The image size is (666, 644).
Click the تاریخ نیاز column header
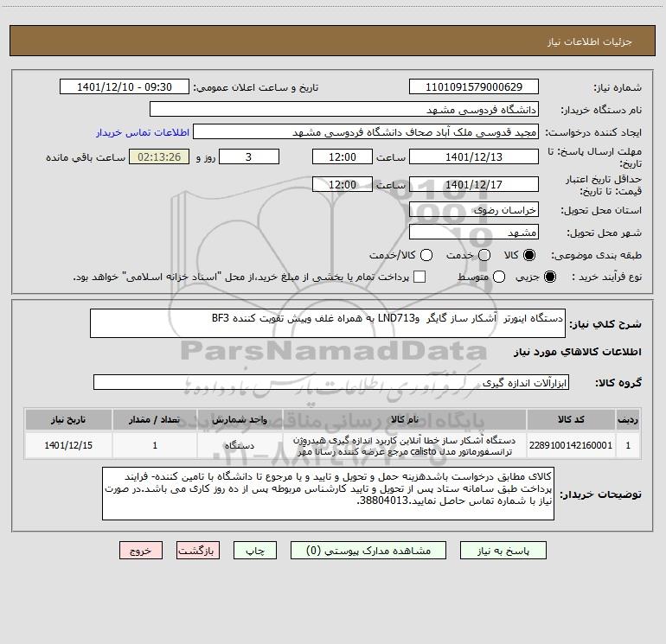coord(68,419)
